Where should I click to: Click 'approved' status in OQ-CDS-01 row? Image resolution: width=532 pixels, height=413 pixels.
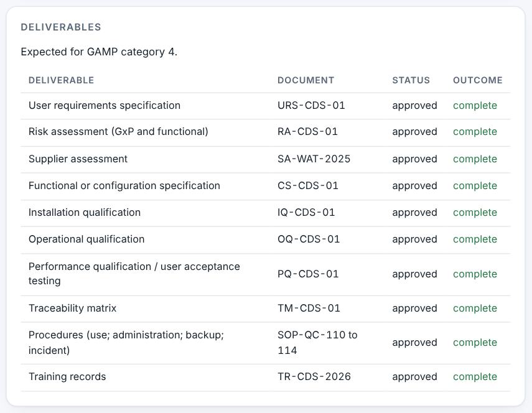point(414,239)
